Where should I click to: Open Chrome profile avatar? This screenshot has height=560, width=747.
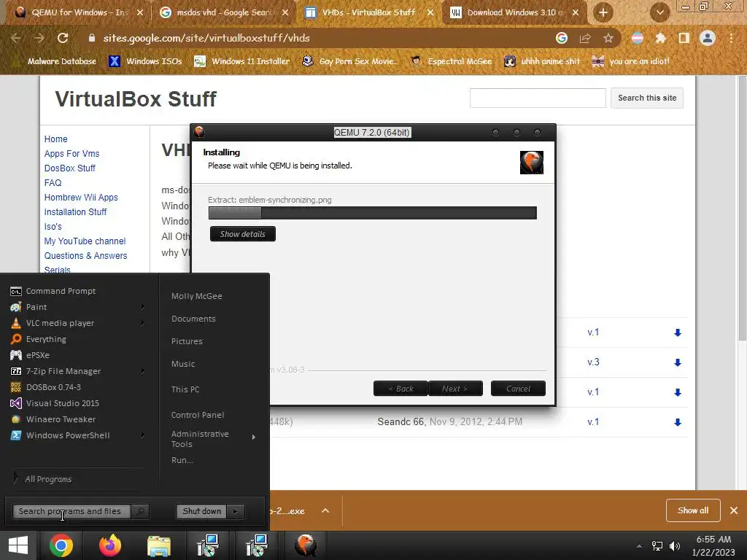pyautogui.click(x=708, y=38)
